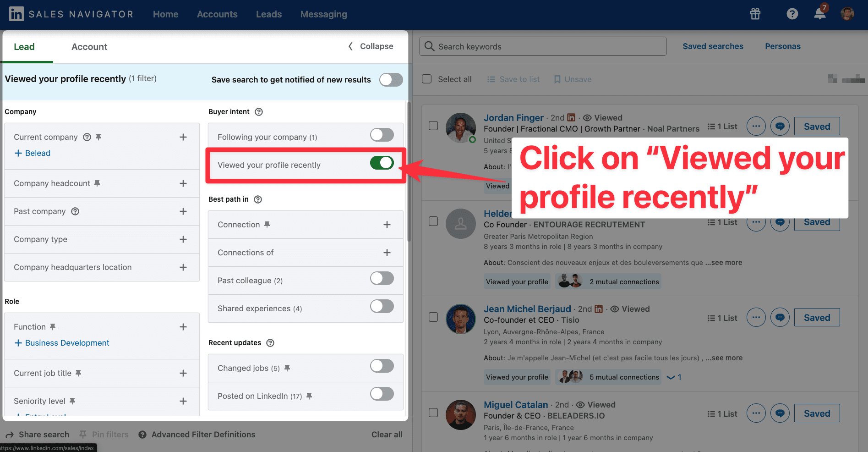Click the Past company help icon

point(75,211)
